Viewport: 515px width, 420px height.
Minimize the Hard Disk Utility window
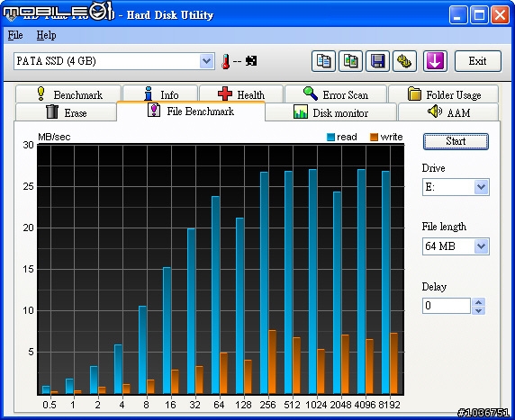pos(458,15)
